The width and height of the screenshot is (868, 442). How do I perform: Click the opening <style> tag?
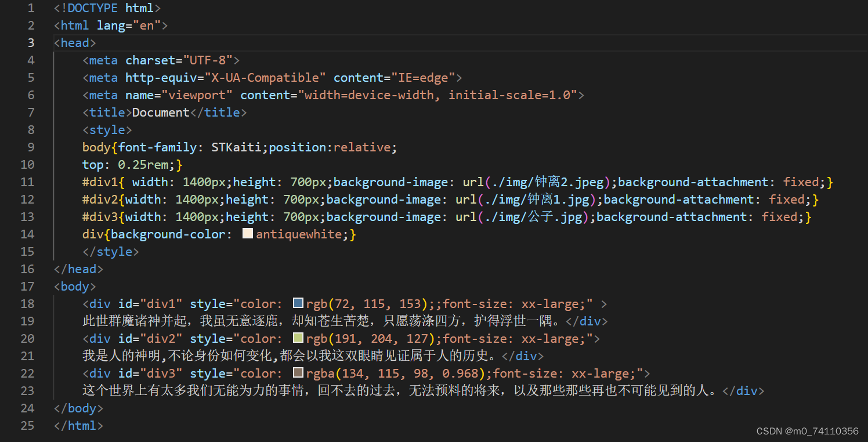pos(107,130)
